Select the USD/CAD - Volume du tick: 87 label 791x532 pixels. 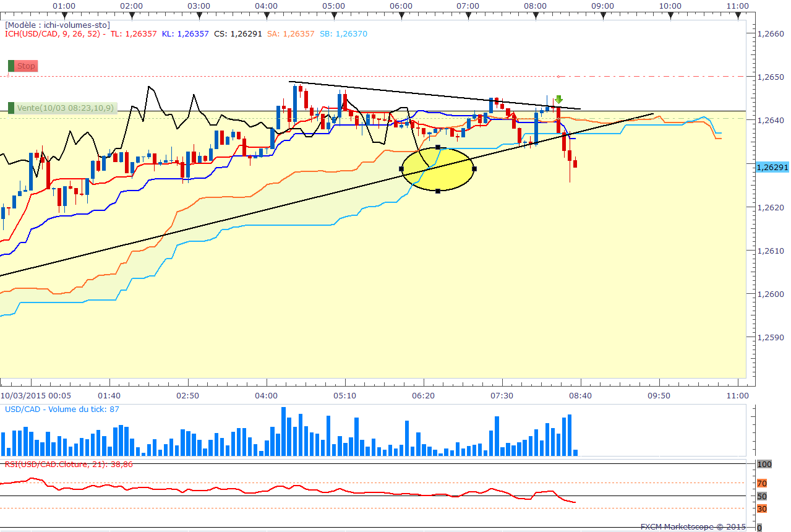pos(62,410)
